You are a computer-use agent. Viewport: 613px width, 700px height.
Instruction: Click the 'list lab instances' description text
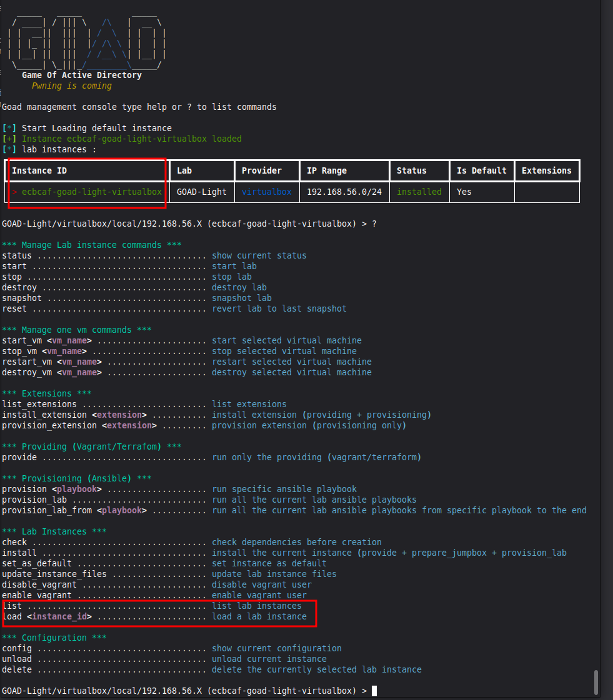[256, 606]
